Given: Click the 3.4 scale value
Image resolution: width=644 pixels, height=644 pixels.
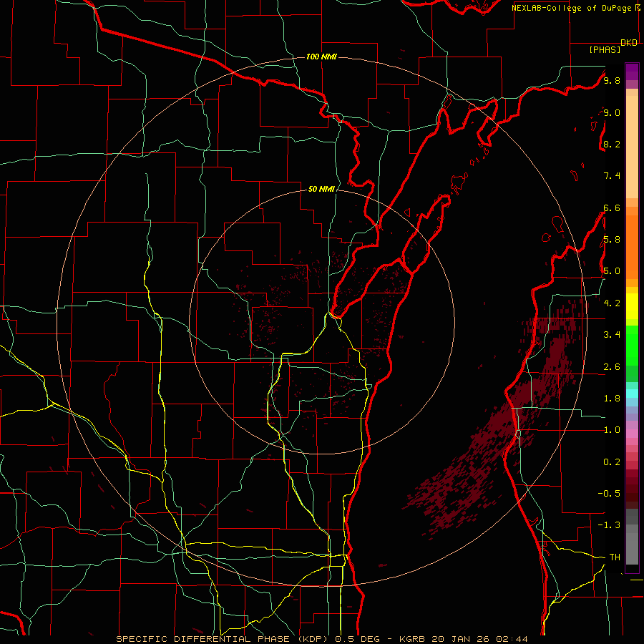Looking at the screenshot, I should pyautogui.click(x=612, y=334).
